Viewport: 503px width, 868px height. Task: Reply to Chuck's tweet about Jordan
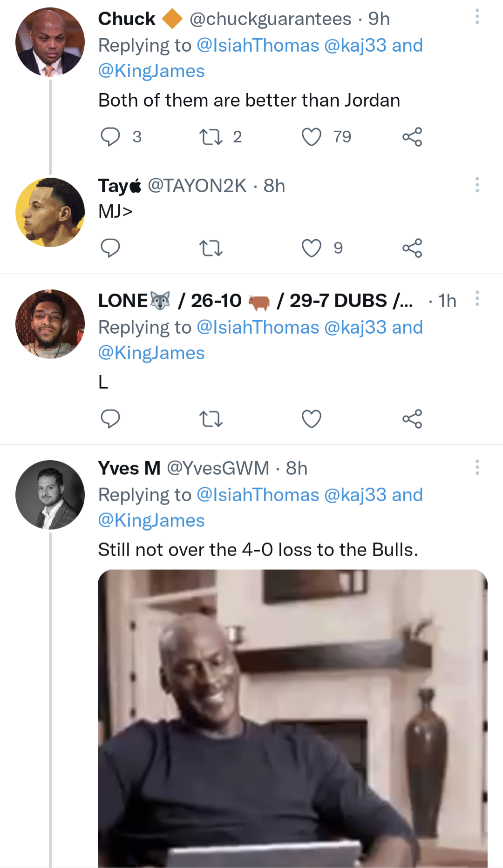111,136
